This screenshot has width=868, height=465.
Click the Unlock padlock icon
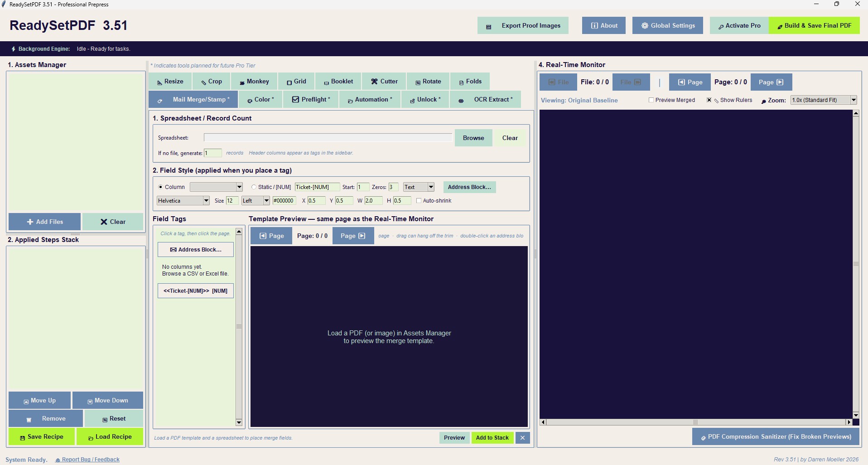[x=412, y=101]
